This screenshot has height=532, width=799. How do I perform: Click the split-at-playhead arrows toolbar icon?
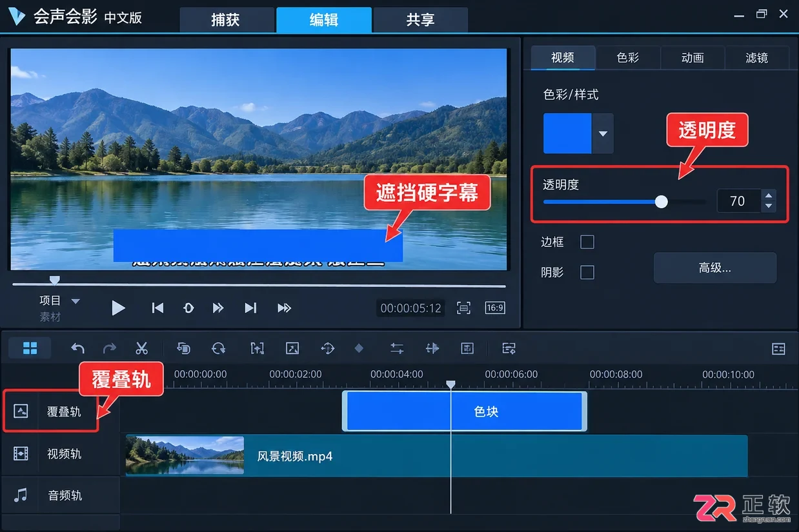click(432, 348)
